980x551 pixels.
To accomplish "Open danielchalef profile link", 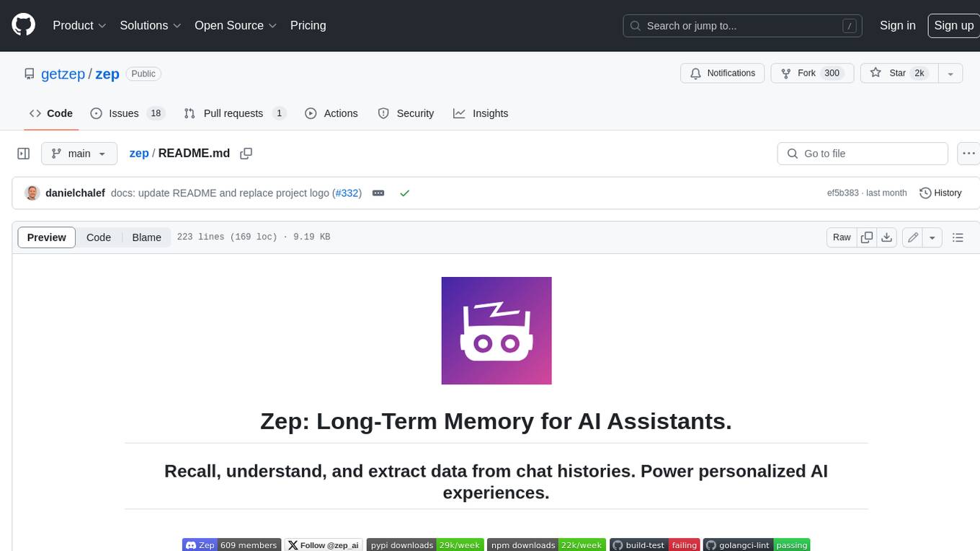I will tap(75, 193).
